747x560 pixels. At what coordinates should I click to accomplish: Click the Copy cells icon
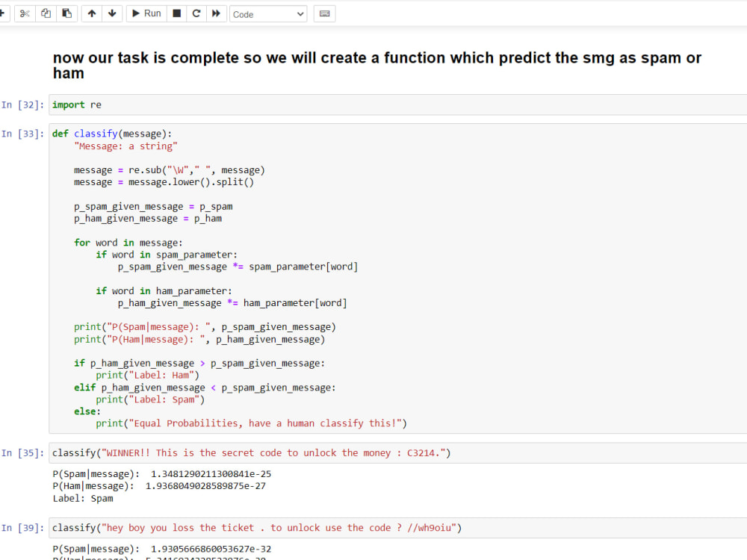click(46, 13)
